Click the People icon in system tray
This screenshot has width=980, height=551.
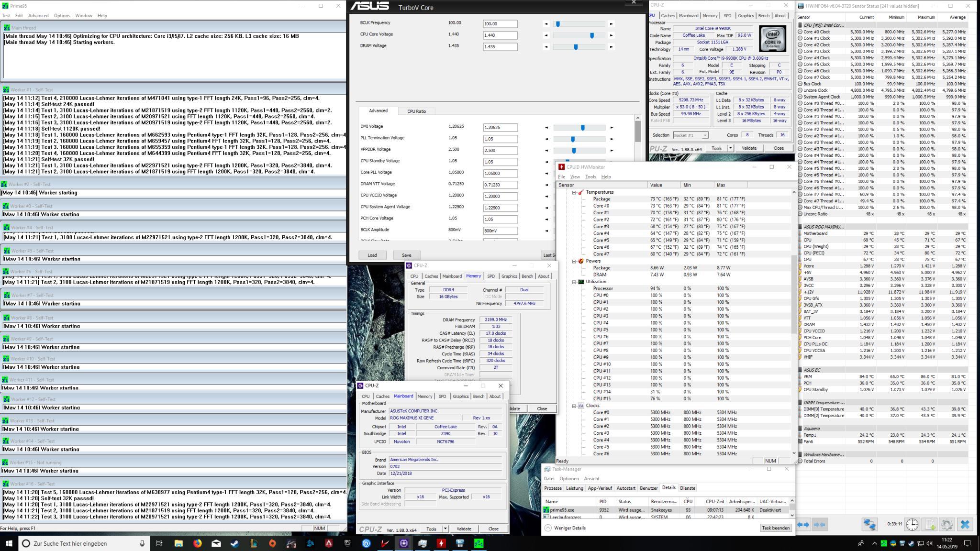pos(861,543)
